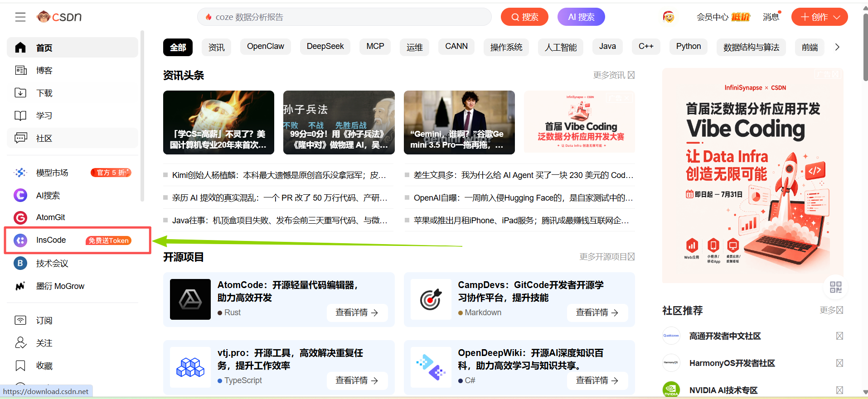868x399 pixels.
Task: Click the 墨衍 MoGrow icon
Action: [20, 286]
